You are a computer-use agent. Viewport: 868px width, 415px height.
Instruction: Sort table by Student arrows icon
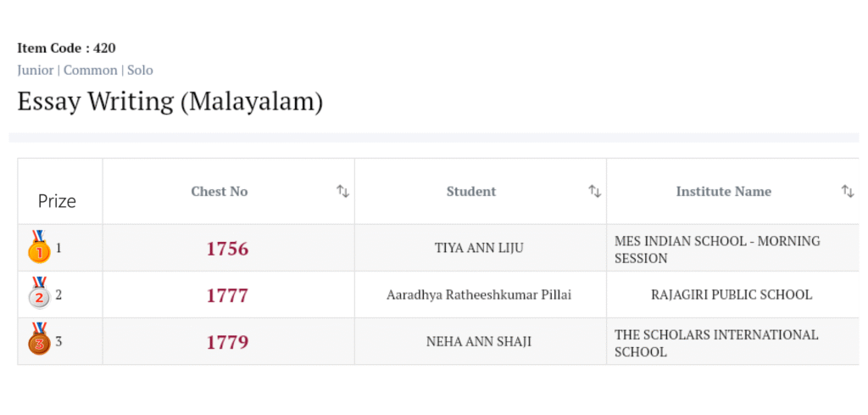point(594,192)
